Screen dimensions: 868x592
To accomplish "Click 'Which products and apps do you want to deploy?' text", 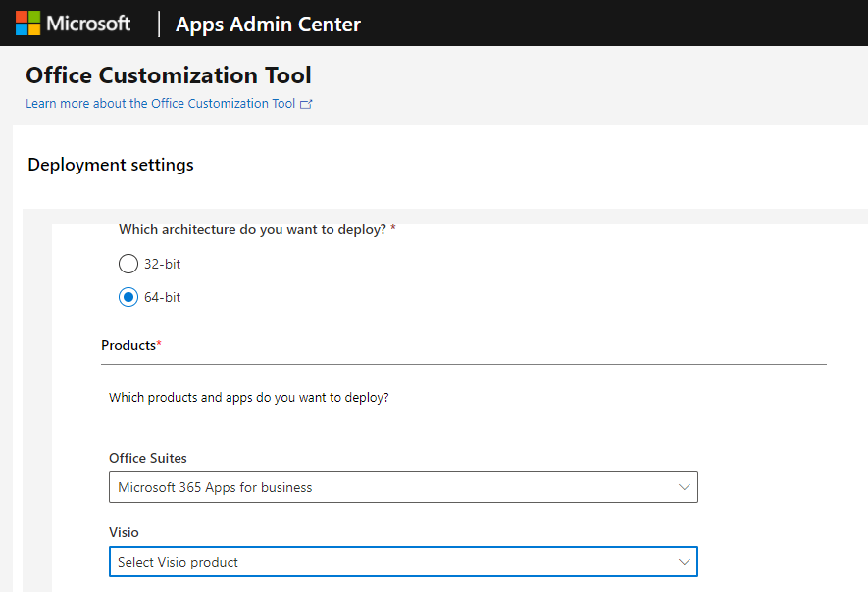I will coord(249,398).
